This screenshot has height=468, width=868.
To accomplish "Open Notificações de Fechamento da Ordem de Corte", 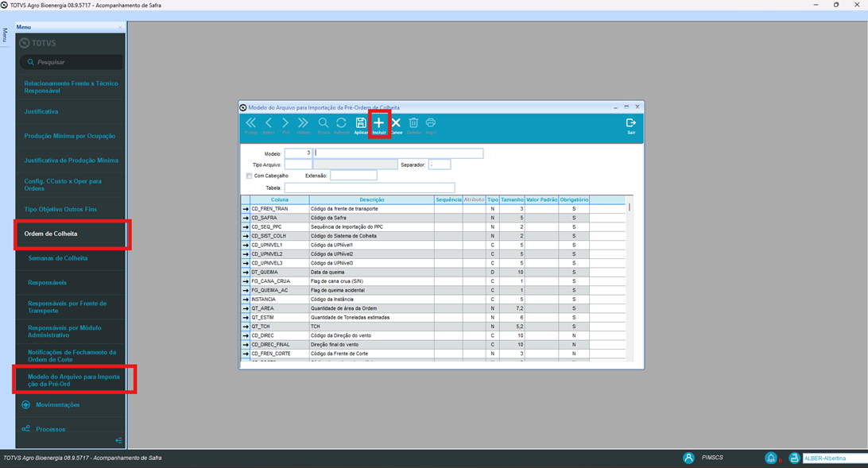I will click(x=71, y=356).
